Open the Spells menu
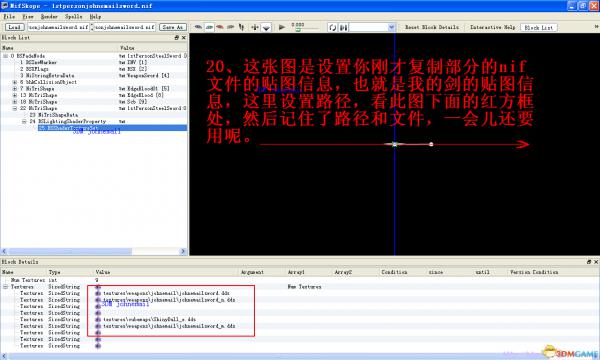 (73, 16)
